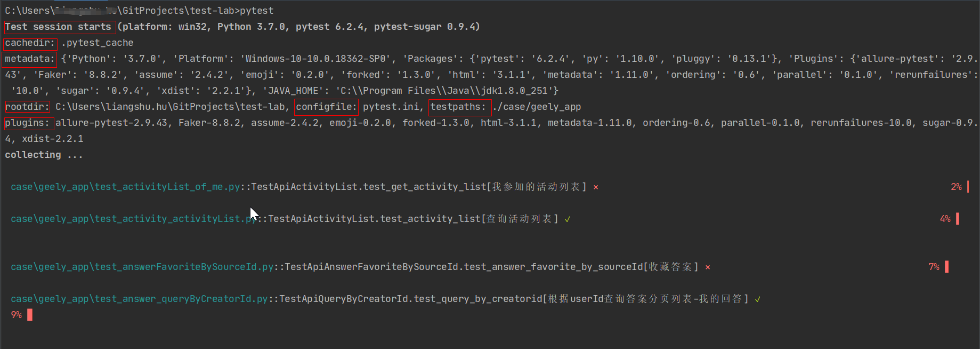Click the 'Test session starts' header text
The height and width of the screenshot is (349, 980).
[x=58, y=27]
